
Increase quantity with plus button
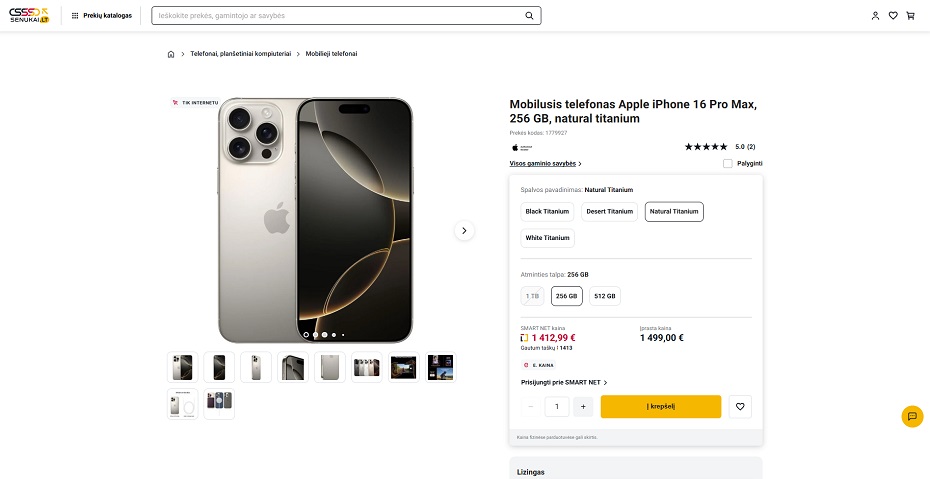(583, 407)
